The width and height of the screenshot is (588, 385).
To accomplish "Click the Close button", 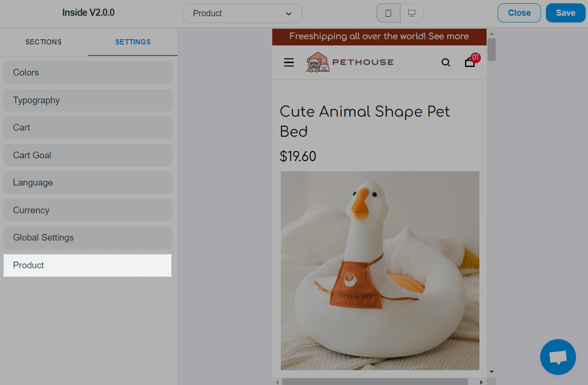I will click(x=519, y=13).
